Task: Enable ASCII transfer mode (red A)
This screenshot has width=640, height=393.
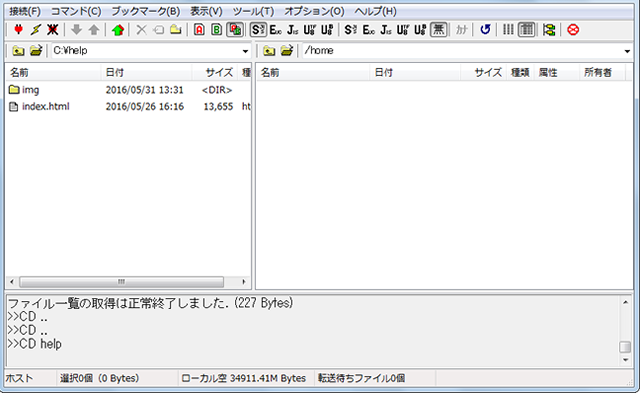Action: (199, 30)
